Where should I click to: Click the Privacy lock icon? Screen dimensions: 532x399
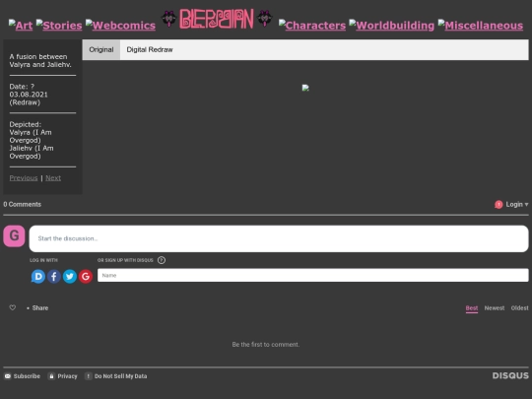coord(51,376)
